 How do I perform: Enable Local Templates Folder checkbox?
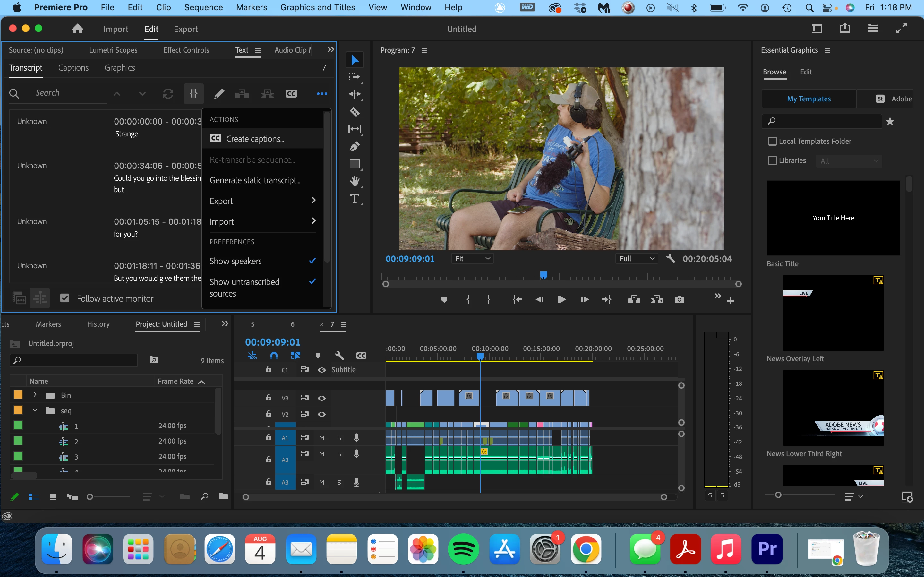(x=772, y=141)
